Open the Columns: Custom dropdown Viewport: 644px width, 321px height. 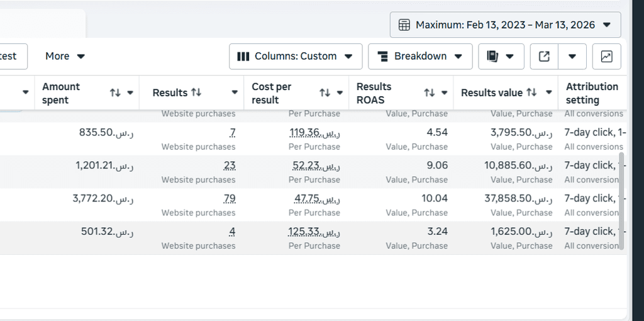pos(296,56)
